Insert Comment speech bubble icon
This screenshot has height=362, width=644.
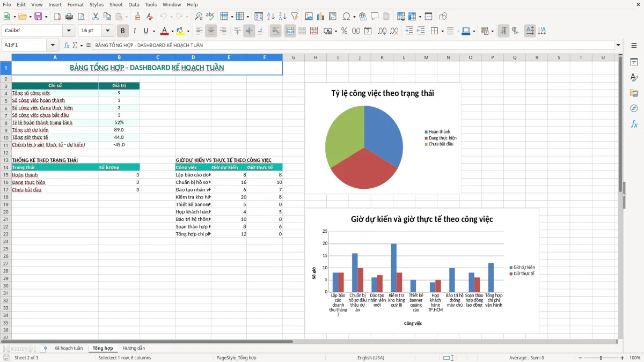point(375,17)
